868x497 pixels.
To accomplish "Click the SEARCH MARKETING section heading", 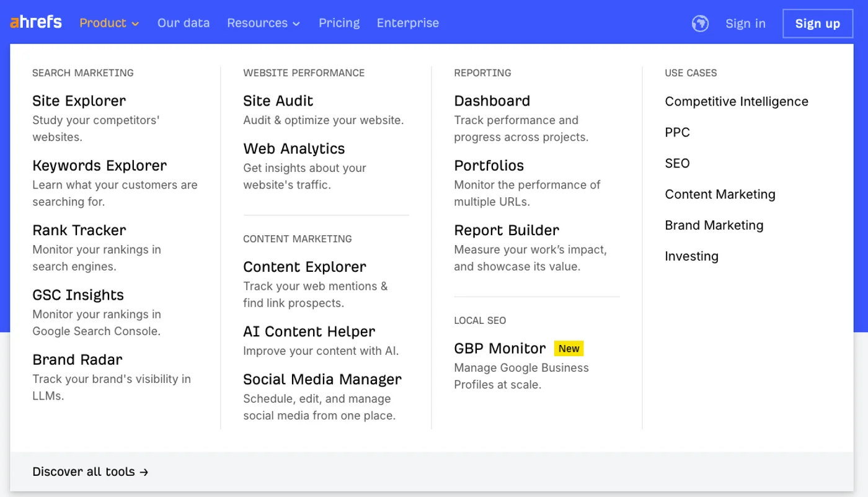I will (83, 73).
